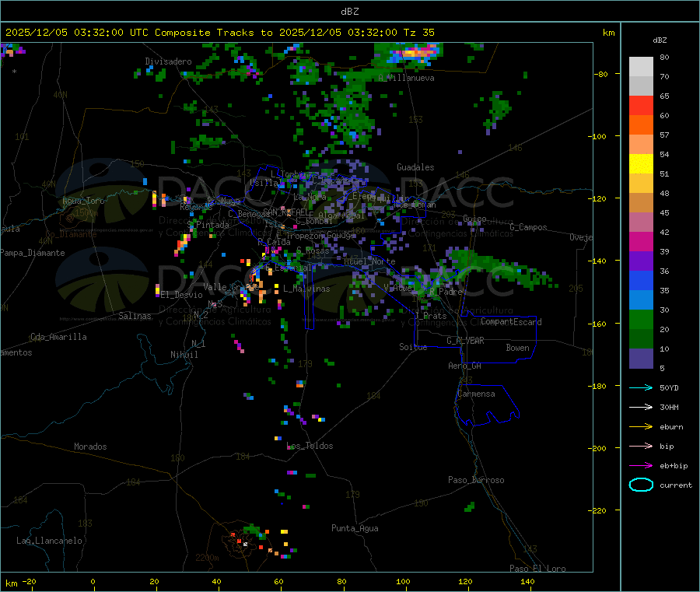Screen dimensions: 700x592
Task: Click the G_ALVEAR map label
Action: (465, 341)
